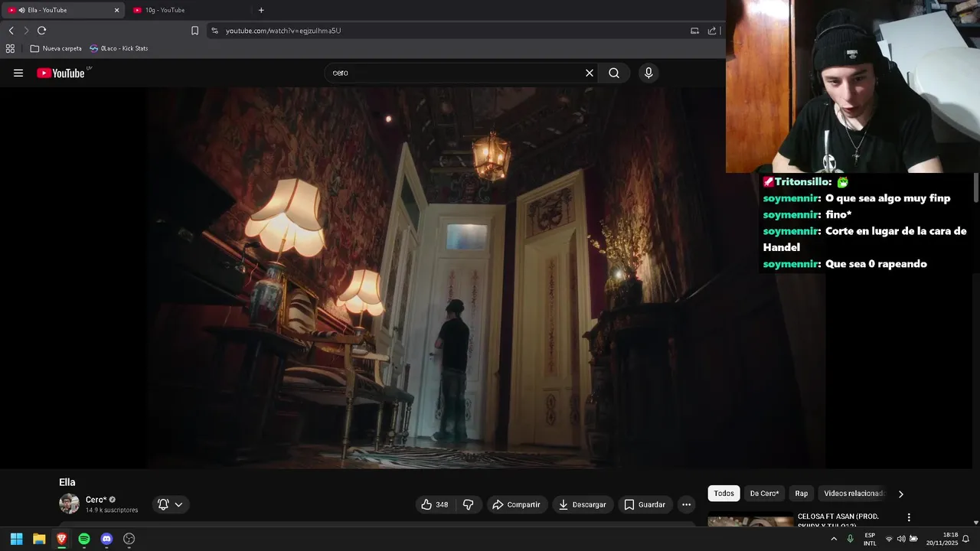The image size is (980, 551).
Task: Bookmark this page via the bookmark icon
Action: [x=194, y=31]
